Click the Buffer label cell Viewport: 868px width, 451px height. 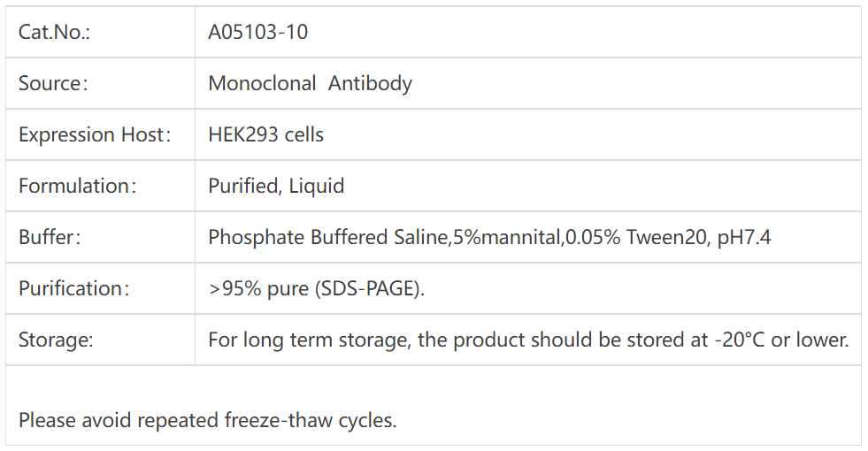tap(50, 238)
